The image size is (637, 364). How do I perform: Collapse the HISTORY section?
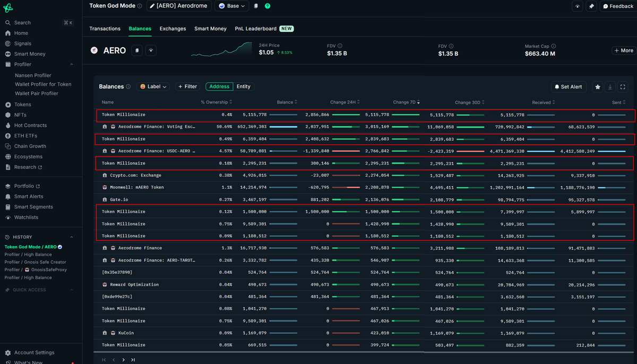tap(72, 237)
